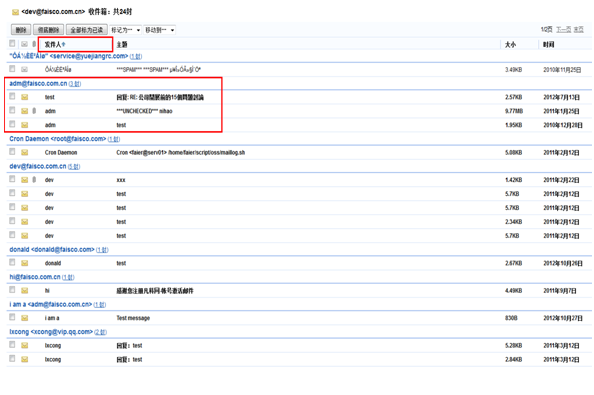Click the envelope icon in the Cron Daemon row

[x=25, y=152]
